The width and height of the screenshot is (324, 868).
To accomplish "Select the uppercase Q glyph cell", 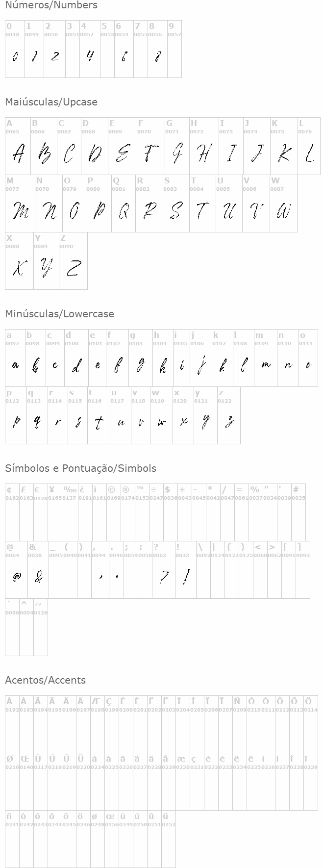I will click(x=124, y=204).
